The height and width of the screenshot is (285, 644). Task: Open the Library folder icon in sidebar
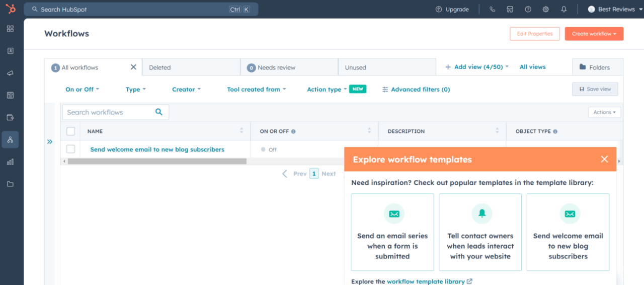click(10, 184)
